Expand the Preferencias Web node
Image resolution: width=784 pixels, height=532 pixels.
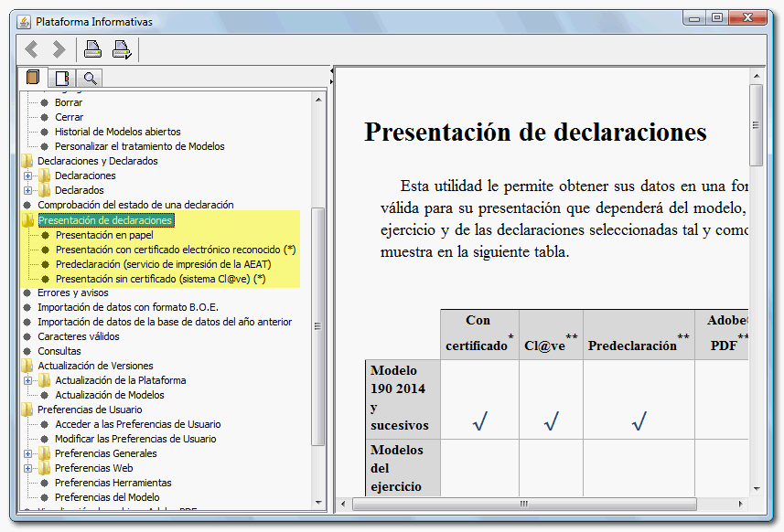[28, 468]
